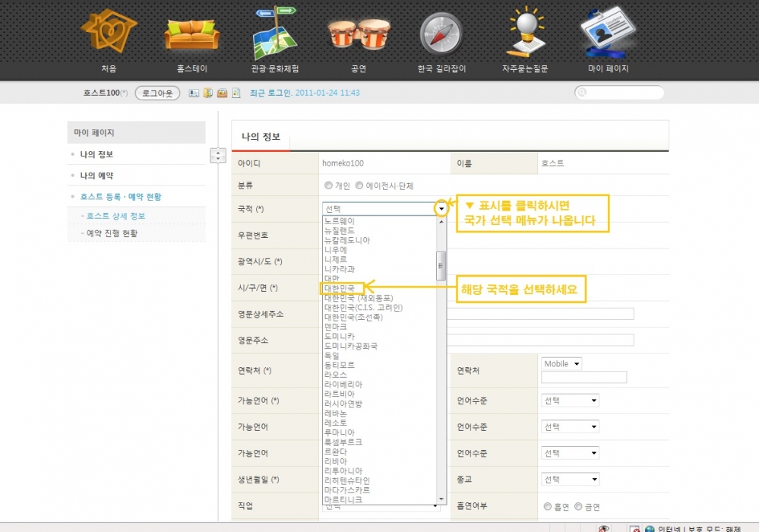The height and width of the screenshot is (532, 759).
Task: Select the 흡연 radio button
Action: point(548,506)
